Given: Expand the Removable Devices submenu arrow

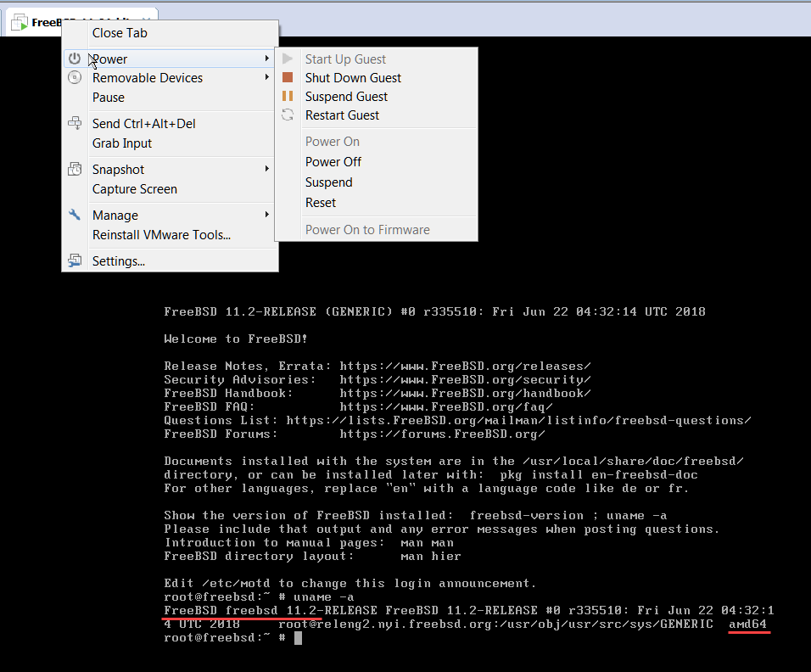Looking at the screenshot, I should [267, 77].
